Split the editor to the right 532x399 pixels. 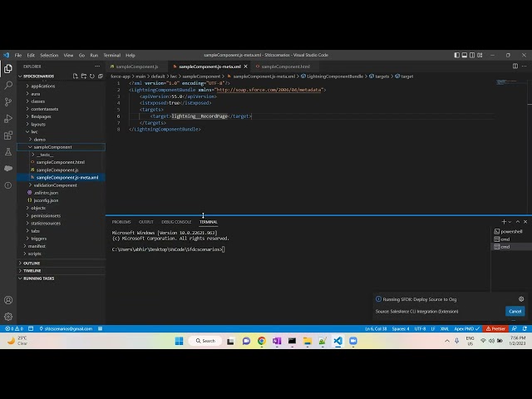click(515, 66)
